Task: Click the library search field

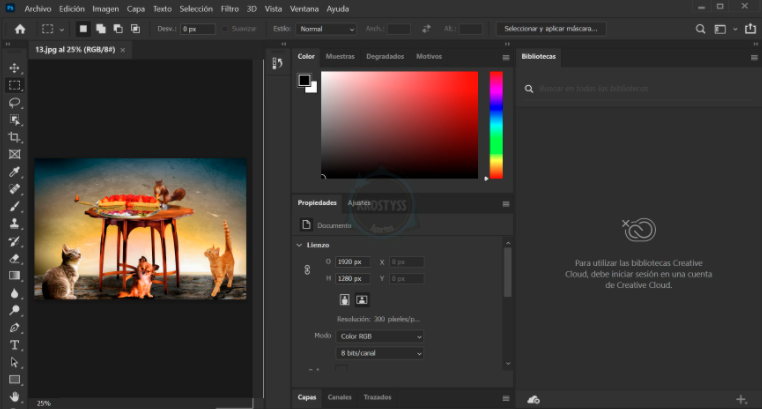Action: click(x=639, y=88)
